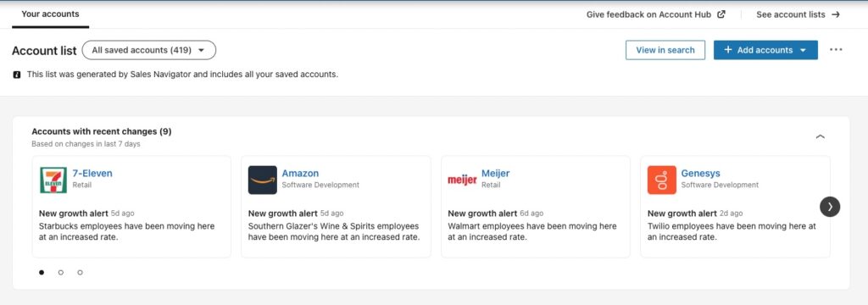Open the Amazon account link

click(300, 174)
